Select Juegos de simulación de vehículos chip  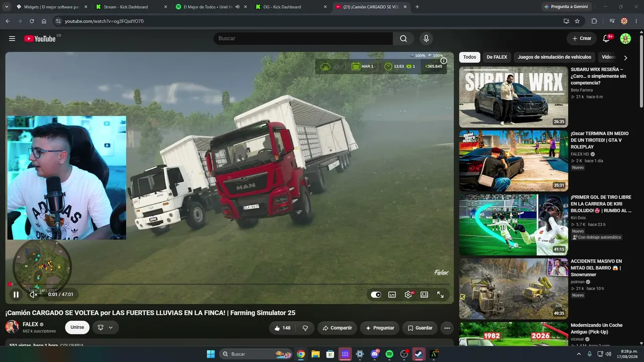(554, 57)
